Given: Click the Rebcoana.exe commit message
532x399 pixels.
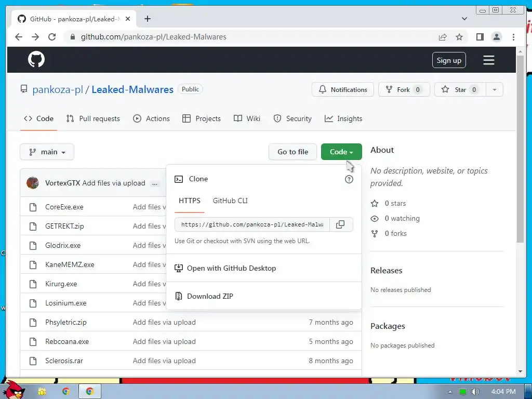Looking at the screenshot, I should (164, 341).
